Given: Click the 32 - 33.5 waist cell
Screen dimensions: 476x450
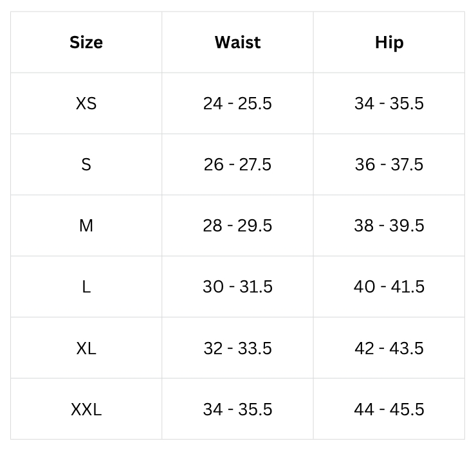Looking at the screenshot, I should coord(237,348).
